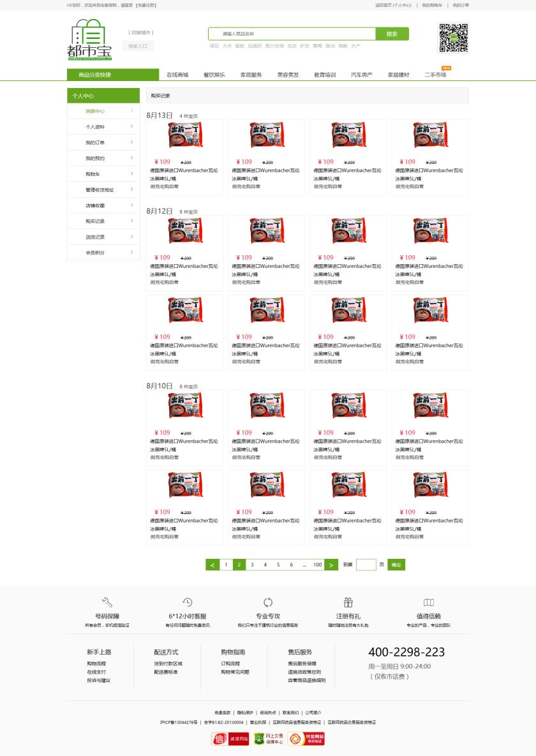
Task: Click the green 搜索 search button
Action: pyautogui.click(x=392, y=34)
